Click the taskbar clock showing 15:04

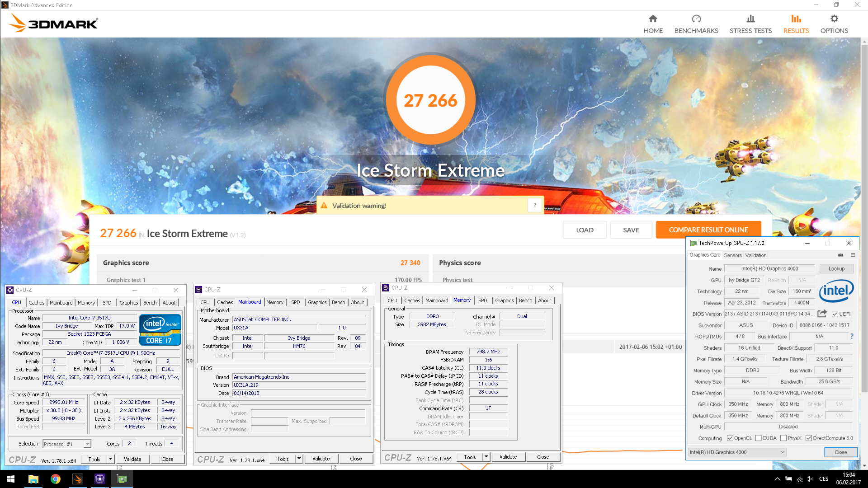point(849,479)
